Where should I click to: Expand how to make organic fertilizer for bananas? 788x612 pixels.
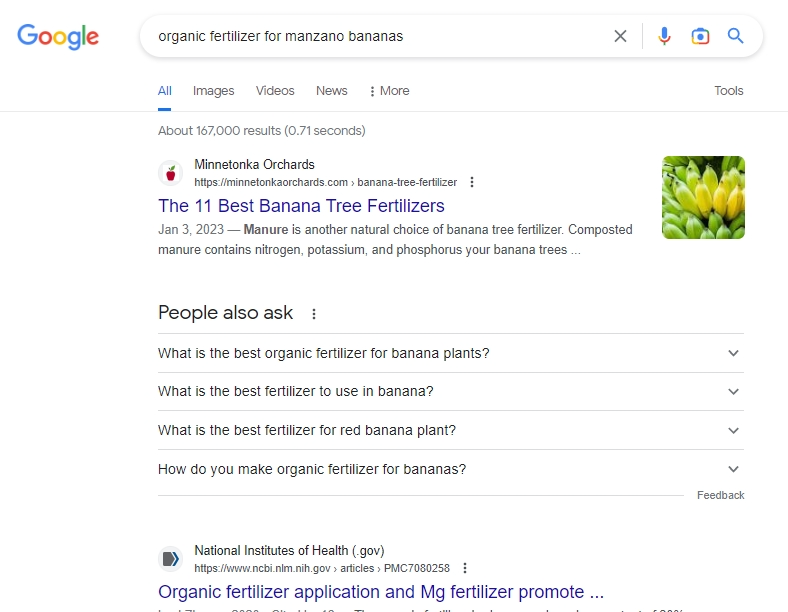tap(451, 469)
